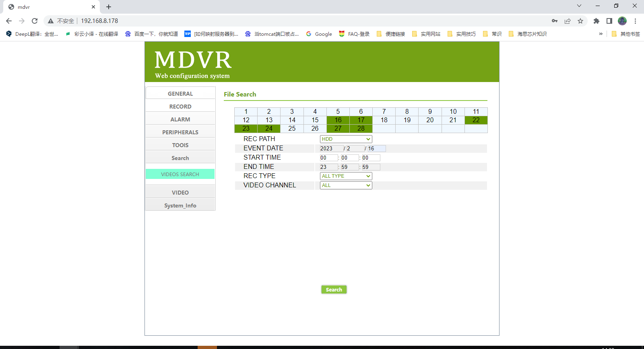Viewport: 644px width, 349px height.
Task: Select day 16 in the calendar
Action: coord(338,120)
